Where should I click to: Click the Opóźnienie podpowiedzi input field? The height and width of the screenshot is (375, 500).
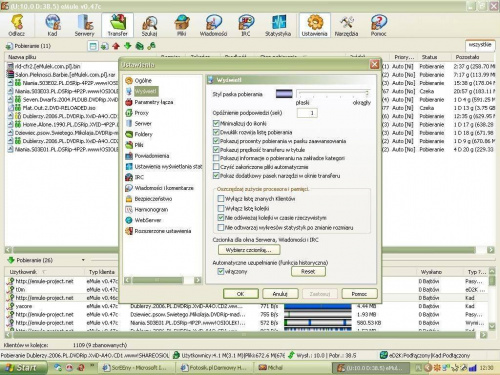click(x=307, y=113)
